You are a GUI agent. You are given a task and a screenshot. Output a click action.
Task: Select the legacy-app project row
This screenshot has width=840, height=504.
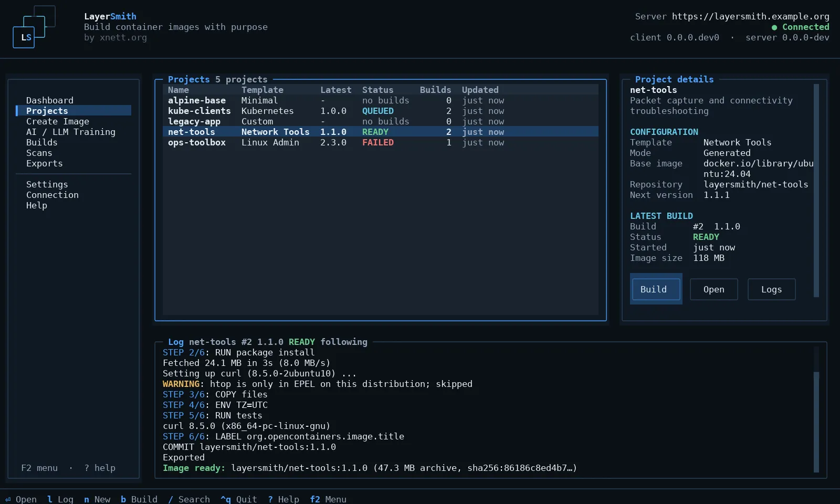pyautogui.click(x=381, y=121)
